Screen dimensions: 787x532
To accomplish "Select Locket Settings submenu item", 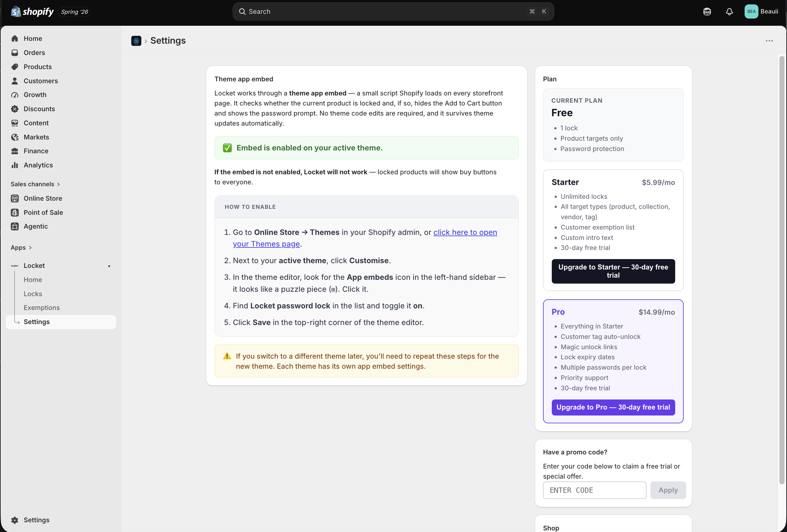I will click(61, 322).
